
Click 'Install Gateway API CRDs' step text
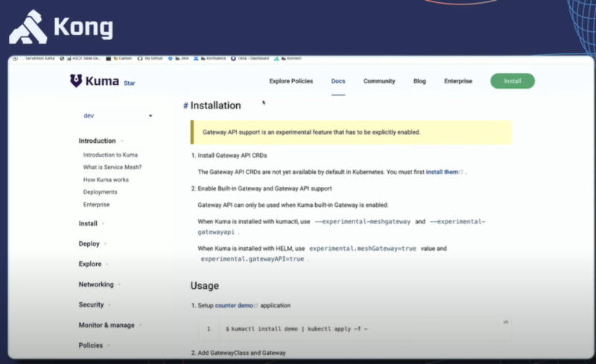point(232,156)
